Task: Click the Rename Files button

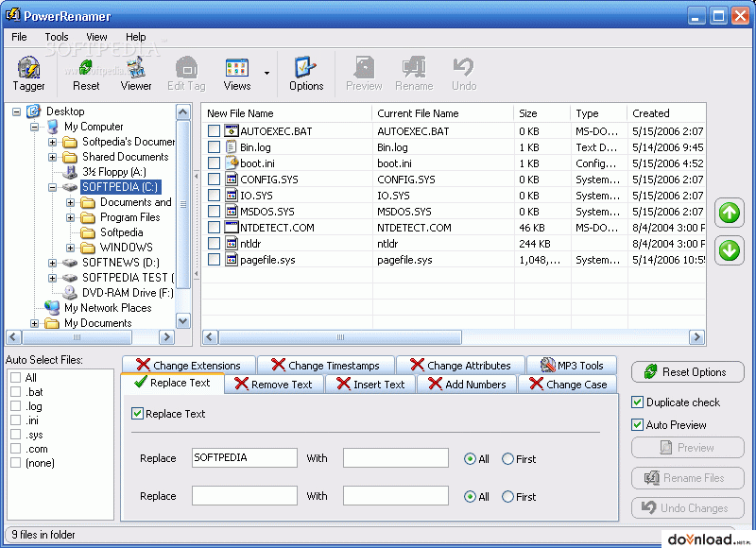Action: [688, 478]
